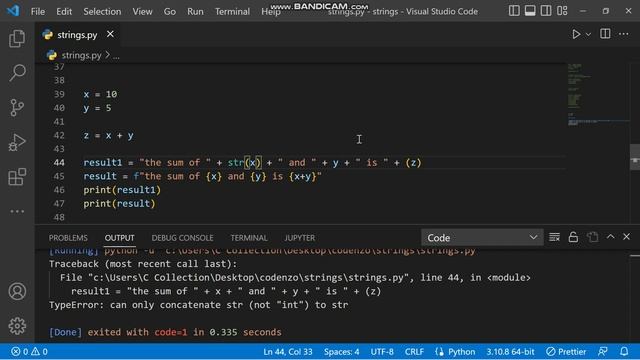Toggle the secondary side bar layout icon
Image resolution: width=640 pixels, height=360 pixels.
coord(546,11)
